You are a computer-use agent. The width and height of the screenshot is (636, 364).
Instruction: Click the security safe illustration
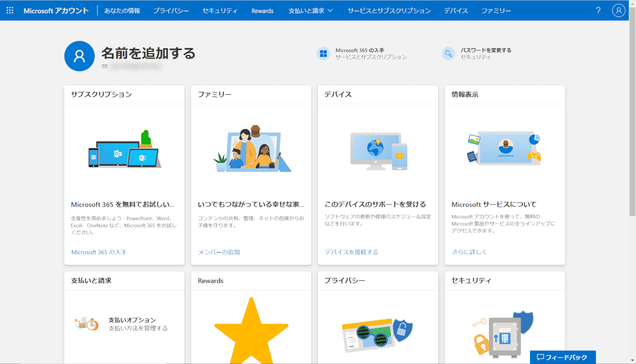click(502, 334)
